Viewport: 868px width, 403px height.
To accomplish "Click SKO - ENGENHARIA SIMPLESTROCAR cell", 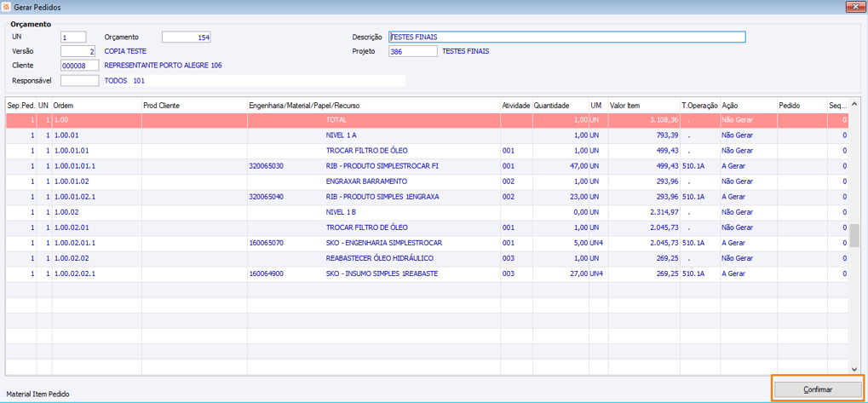I will (383, 243).
